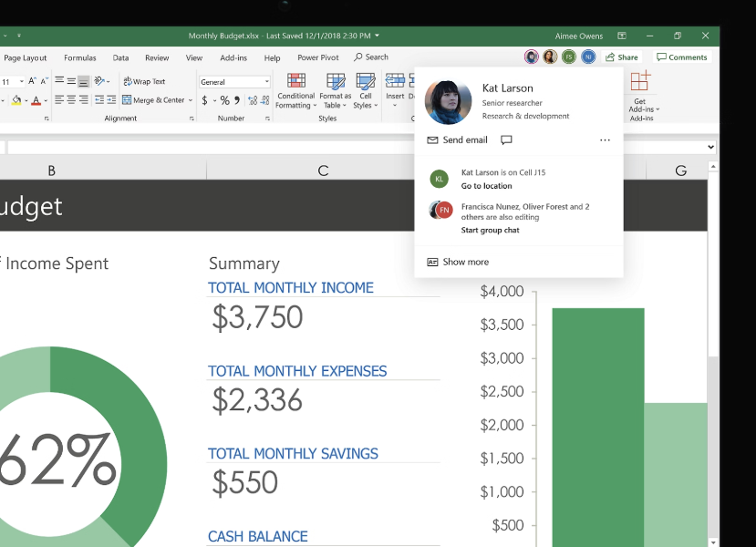Expand the accounting format dropdown arrow

coord(214,100)
